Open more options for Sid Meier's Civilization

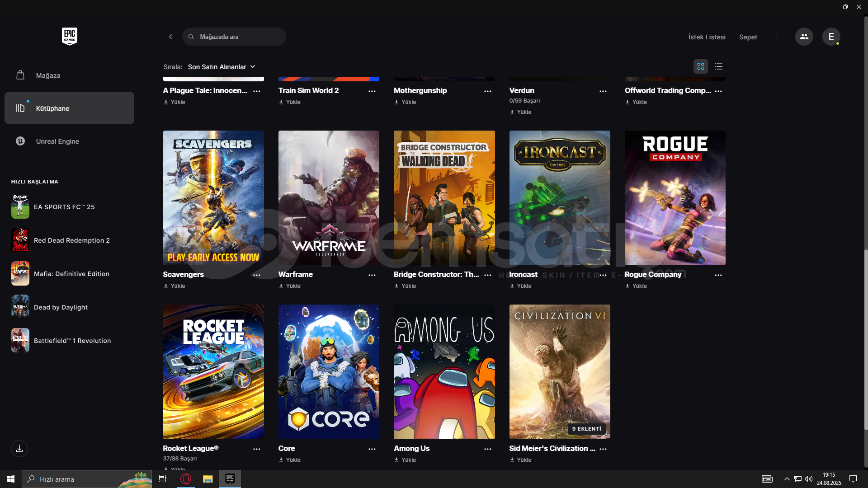pos(603,449)
